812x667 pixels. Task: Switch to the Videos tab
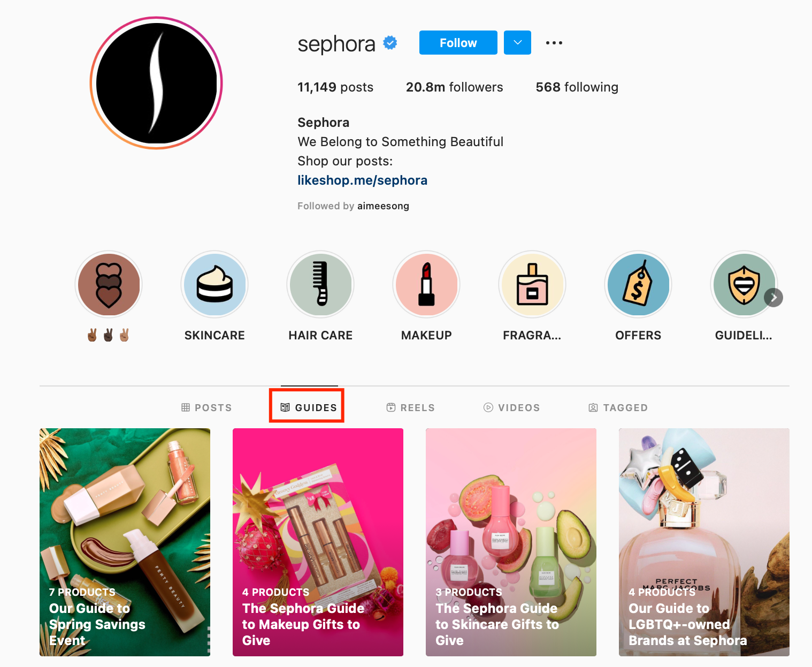tap(512, 407)
